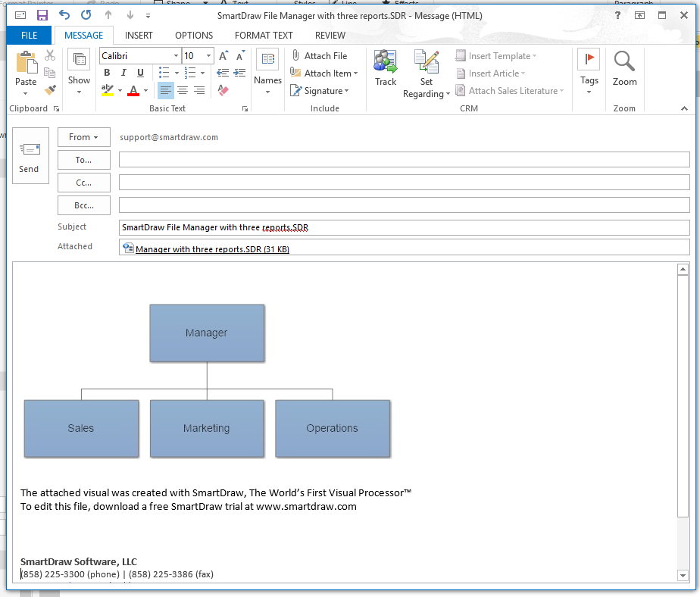Click the To... button

point(84,160)
